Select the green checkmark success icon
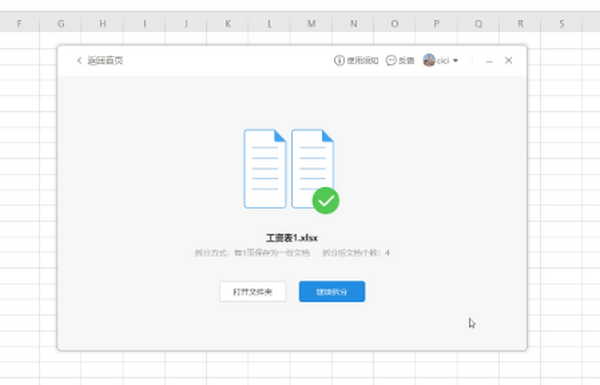The image size is (600, 385). coord(326,201)
